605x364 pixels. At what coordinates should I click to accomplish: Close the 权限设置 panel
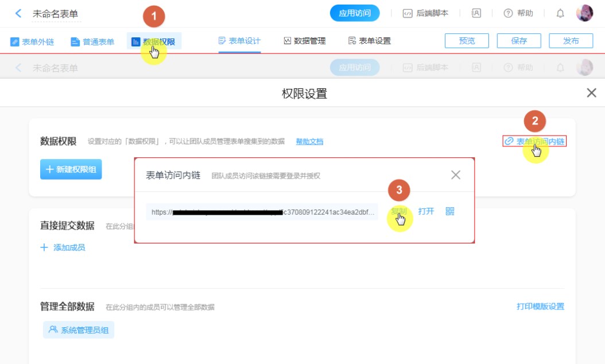tap(591, 93)
